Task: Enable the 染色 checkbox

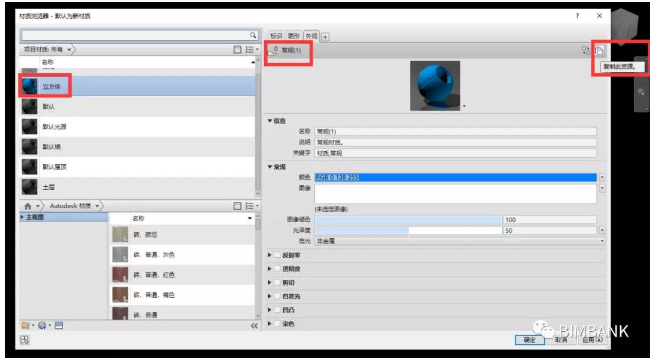Action: [277, 323]
